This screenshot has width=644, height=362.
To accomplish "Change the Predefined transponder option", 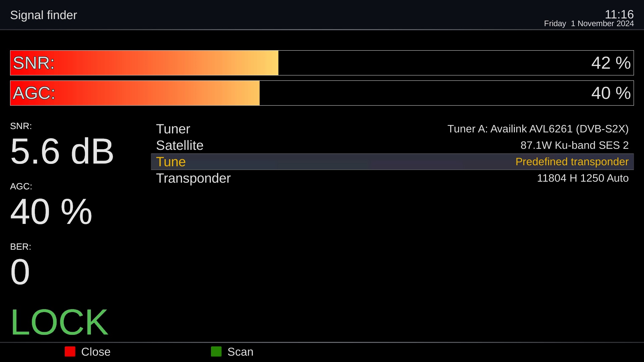I will click(572, 162).
